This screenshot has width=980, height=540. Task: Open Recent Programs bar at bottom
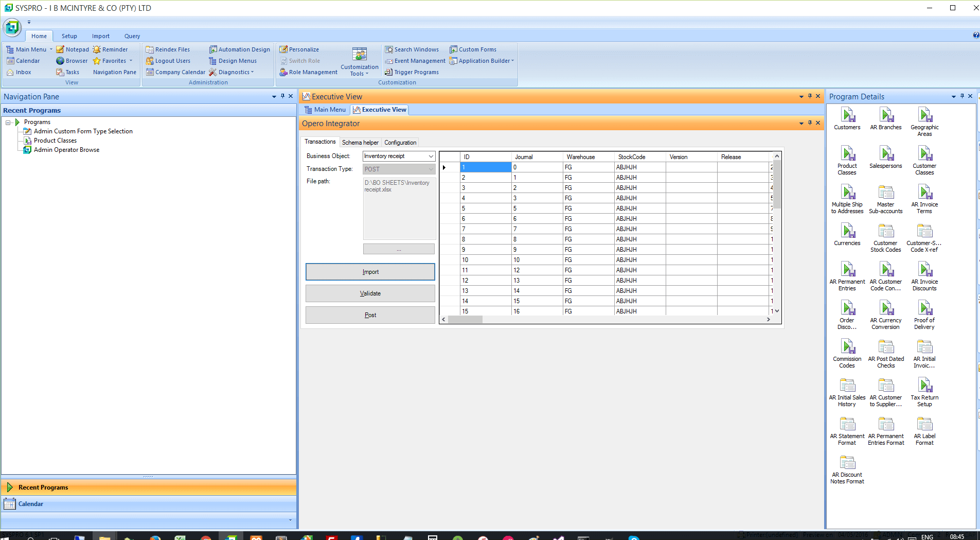(149, 487)
